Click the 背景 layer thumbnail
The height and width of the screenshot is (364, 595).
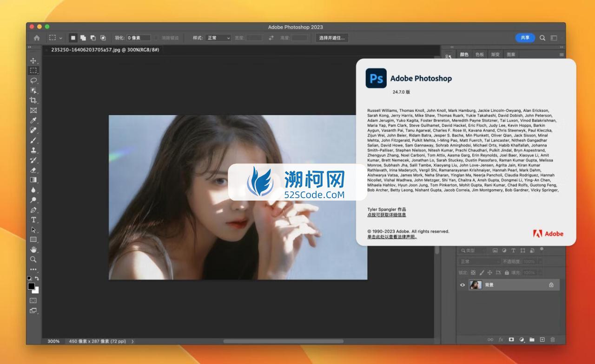(475, 285)
